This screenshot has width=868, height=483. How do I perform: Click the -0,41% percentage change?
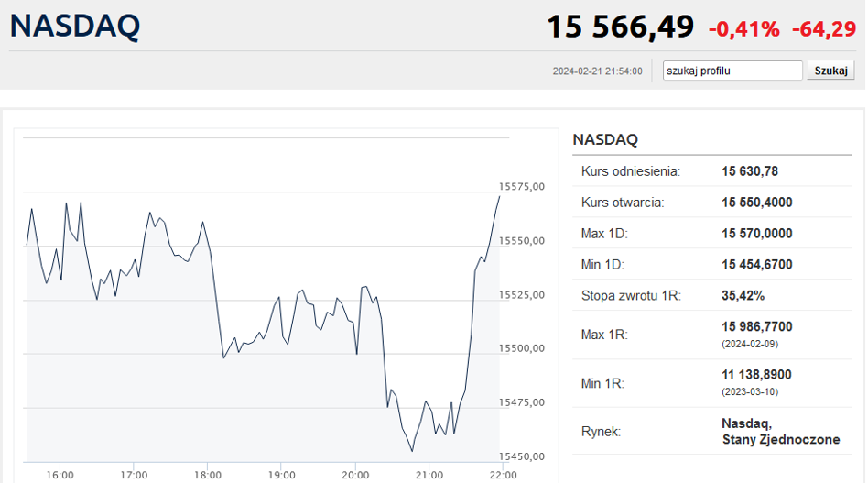click(x=743, y=29)
